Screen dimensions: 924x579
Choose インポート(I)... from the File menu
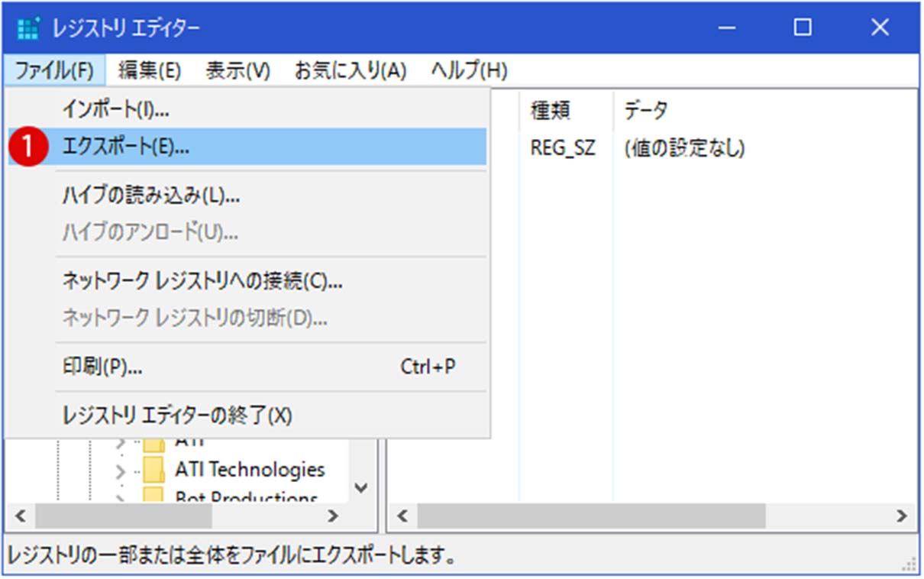pyautogui.click(x=247, y=110)
